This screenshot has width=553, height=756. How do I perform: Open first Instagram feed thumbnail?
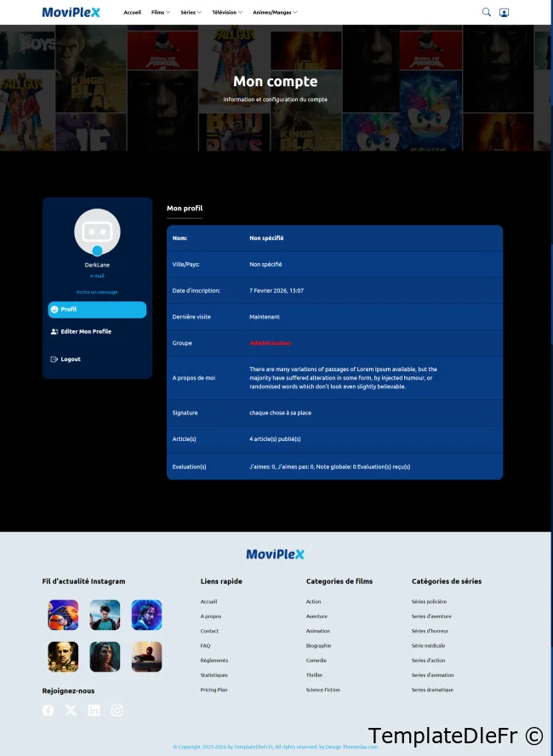tap(63, 615)
